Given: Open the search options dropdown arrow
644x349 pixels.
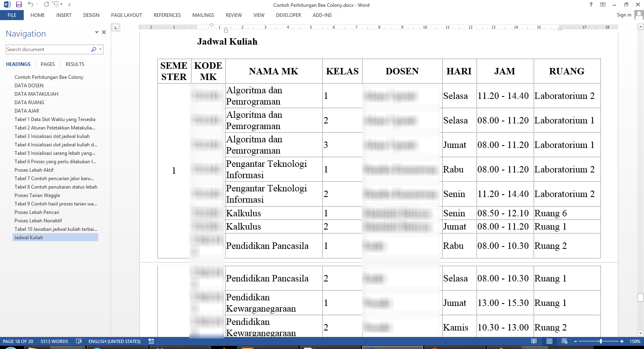Looking at the screenshot, I should 100,49.
